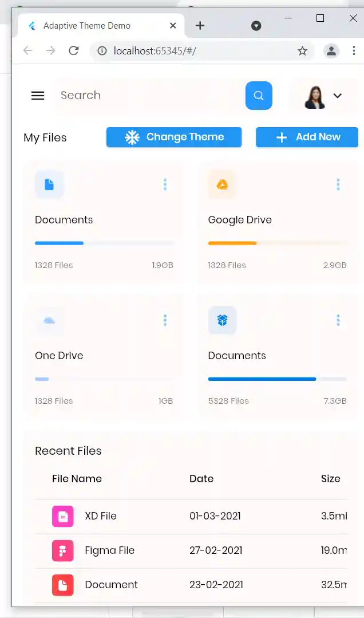This screenshot has width=364, height=618.
Task: Open the hamburger navigation menu
Action: (38, 96)
